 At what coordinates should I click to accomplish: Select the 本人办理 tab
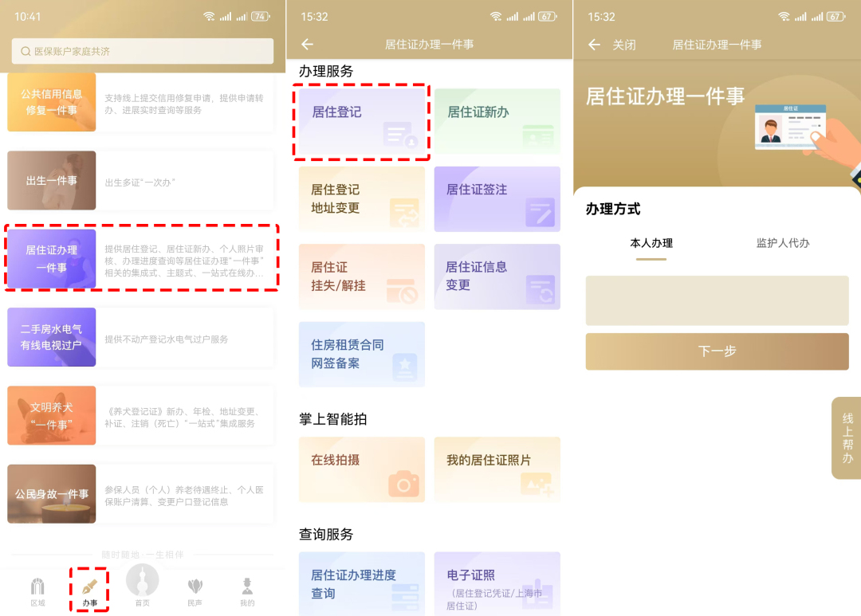click(651, 243)
